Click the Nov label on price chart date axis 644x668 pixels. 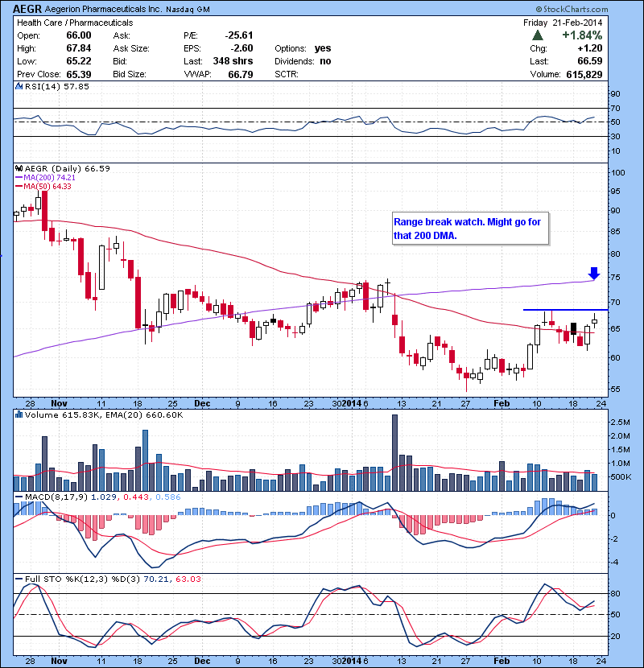[59, 403]
